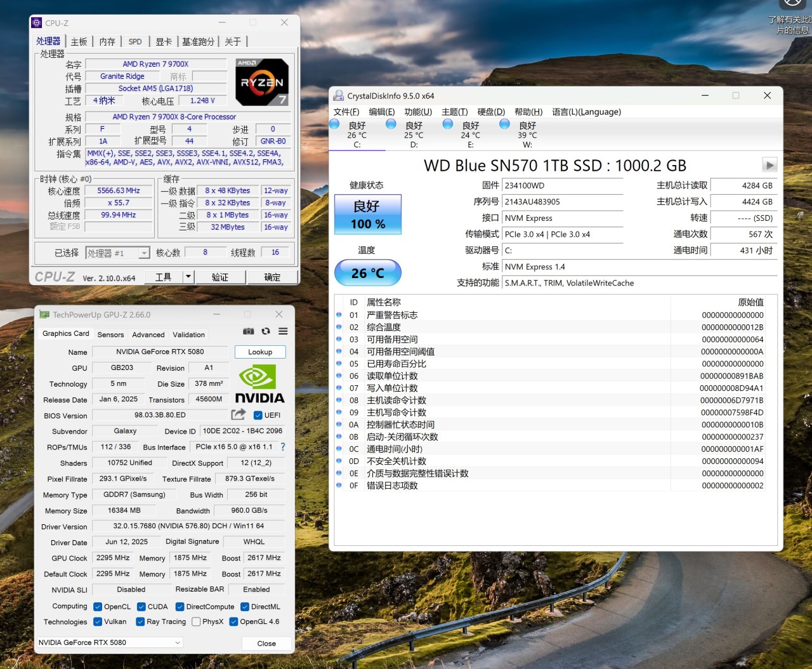The width and height of the screenshot is (812, 669).
Task: Select the 已用寿命百分比 attribute row
Action: pyautogui.click(x=396, y=364)
